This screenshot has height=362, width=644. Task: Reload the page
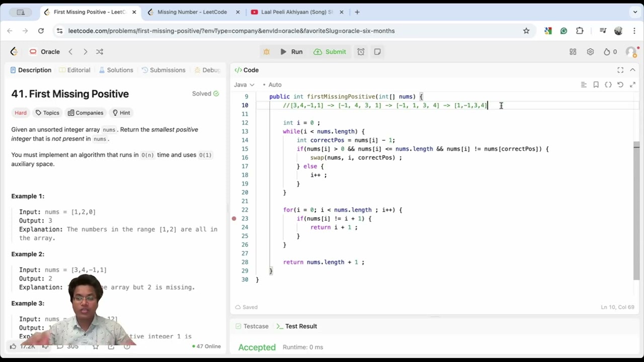(41, 31)
